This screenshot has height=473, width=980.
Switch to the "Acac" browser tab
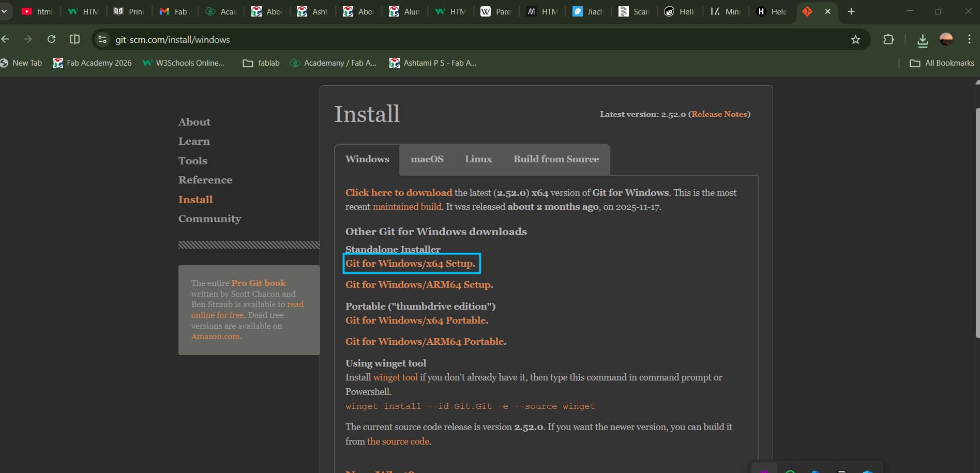click(x=221, y=11)
